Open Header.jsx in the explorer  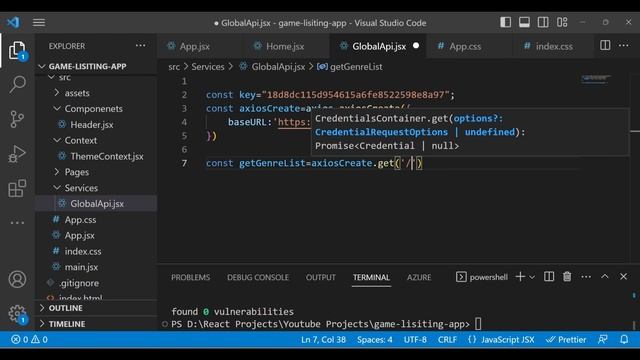coord(96,124)
